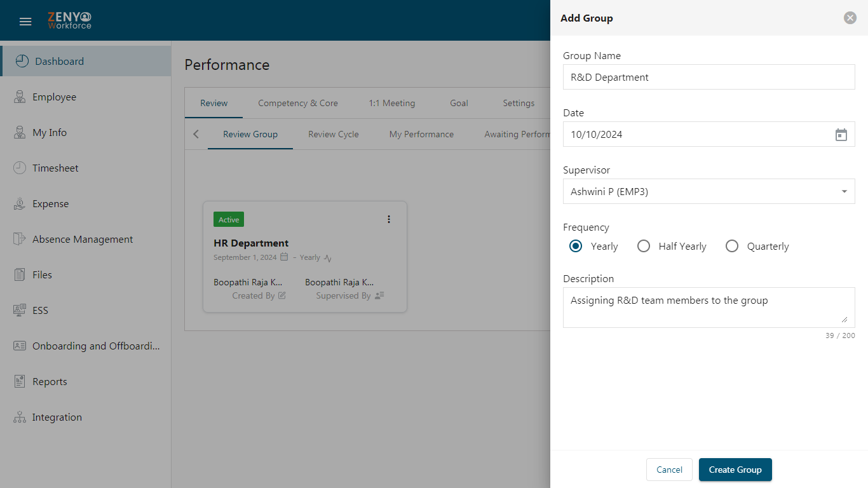Click the Employee sidebar icon
The width and height of the screenshot is (868, 488).
(20, 97)
